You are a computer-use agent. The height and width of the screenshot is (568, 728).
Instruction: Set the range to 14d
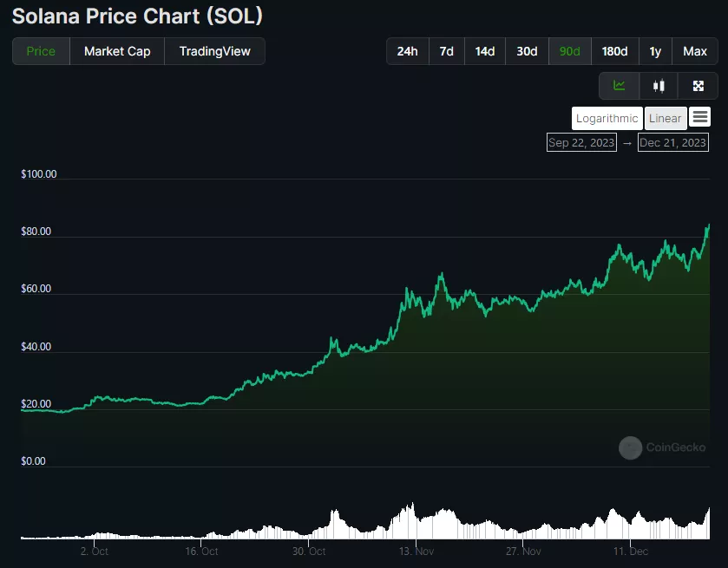(x=485, y=51)
